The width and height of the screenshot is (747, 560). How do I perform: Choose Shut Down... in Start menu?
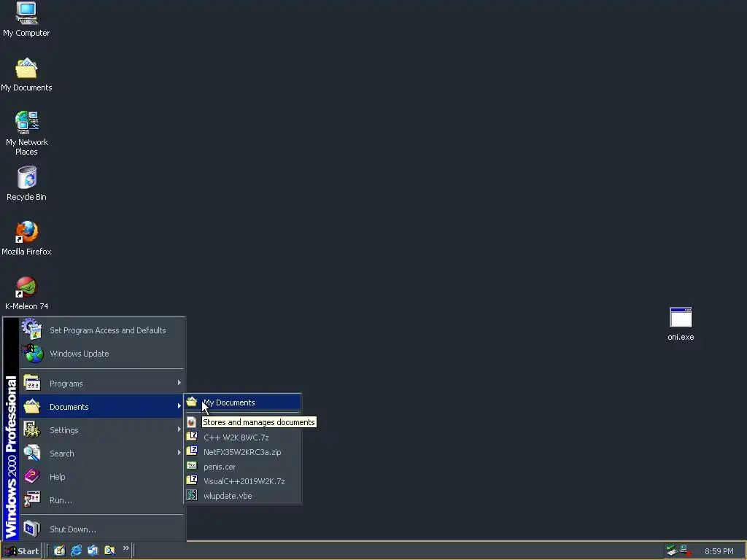click(101, 529)
